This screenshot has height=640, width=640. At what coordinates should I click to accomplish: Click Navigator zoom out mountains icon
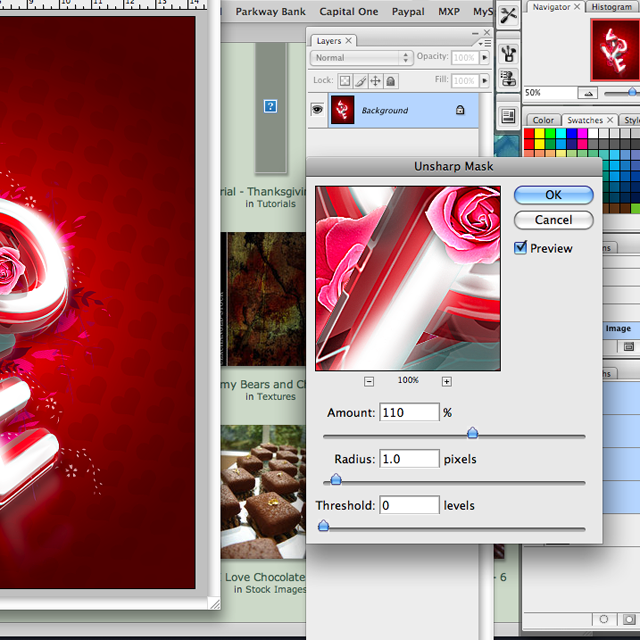point(588,93)
